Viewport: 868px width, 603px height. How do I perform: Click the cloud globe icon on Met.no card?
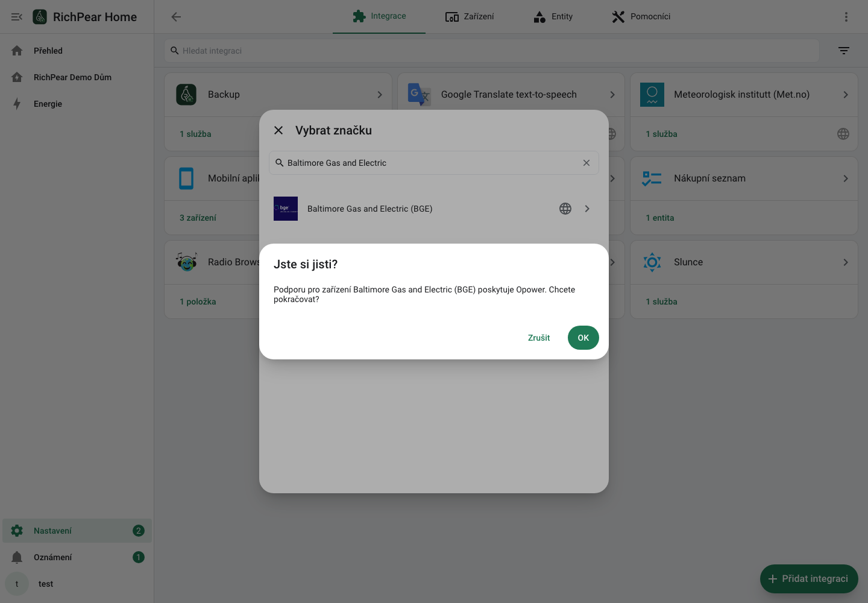tap(843, 134)
